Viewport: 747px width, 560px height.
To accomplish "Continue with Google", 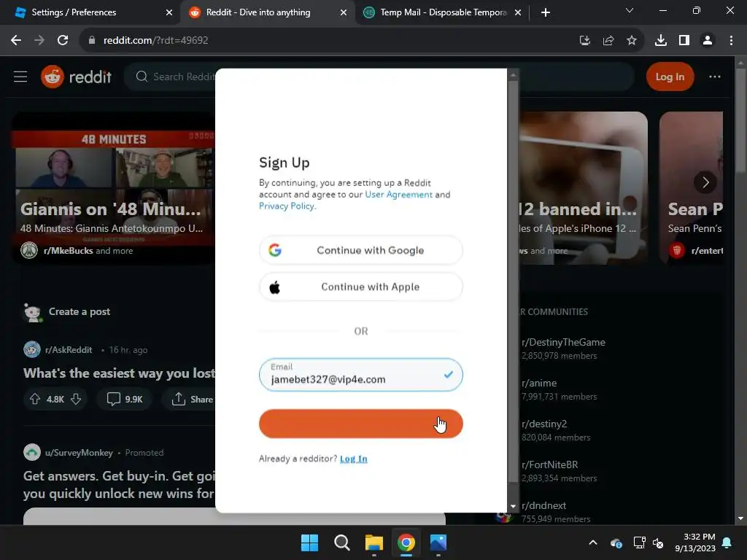I will coord(360,250).
